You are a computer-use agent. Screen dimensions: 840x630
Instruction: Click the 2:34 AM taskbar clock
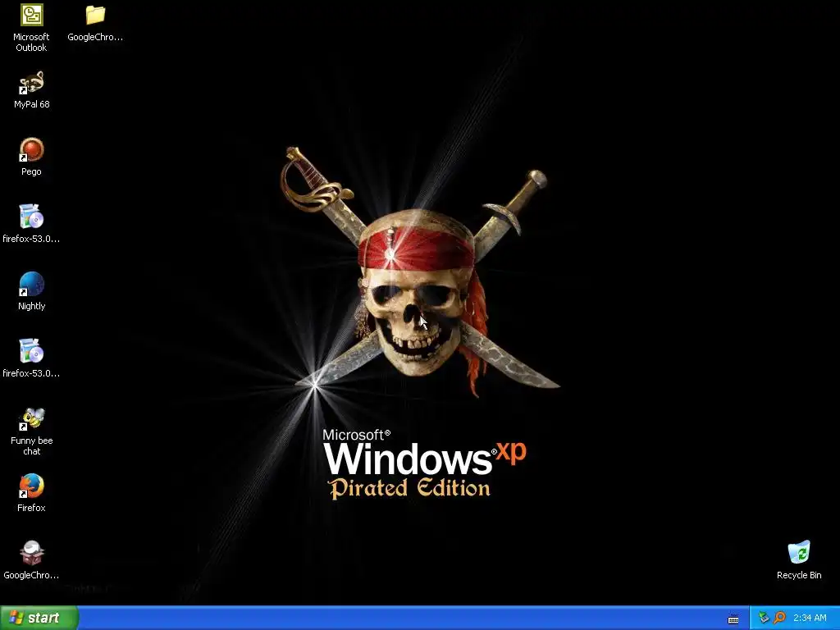pyautogui.click(x=810, y=618)
